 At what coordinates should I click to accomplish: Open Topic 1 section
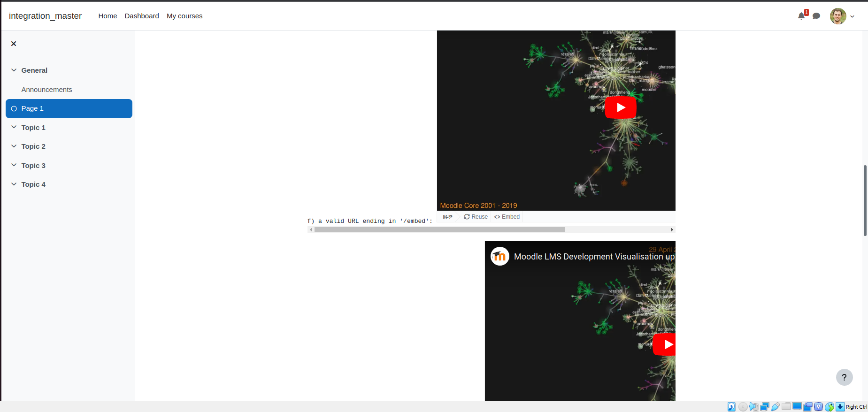[x=33, y=128]
